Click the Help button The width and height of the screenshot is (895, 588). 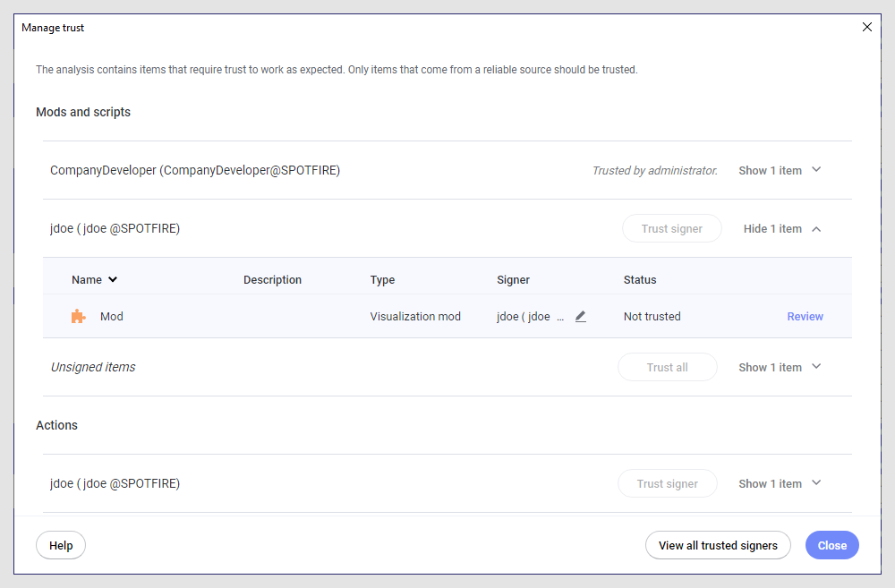61,545
